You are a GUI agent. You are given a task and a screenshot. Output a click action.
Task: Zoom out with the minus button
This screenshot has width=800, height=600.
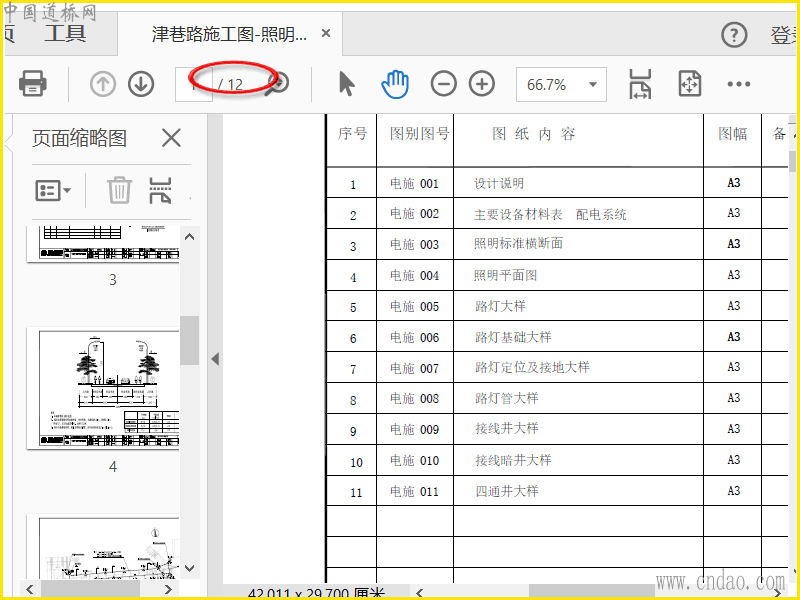point(443,84)
